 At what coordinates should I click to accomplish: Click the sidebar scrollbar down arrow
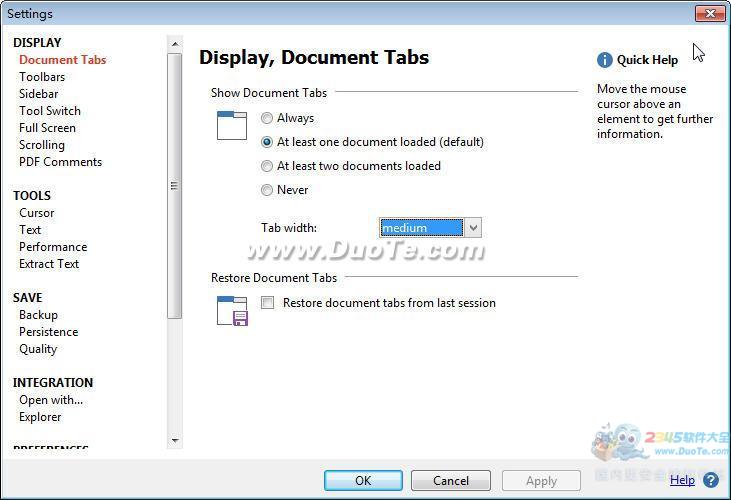click(x=175, y=440)
